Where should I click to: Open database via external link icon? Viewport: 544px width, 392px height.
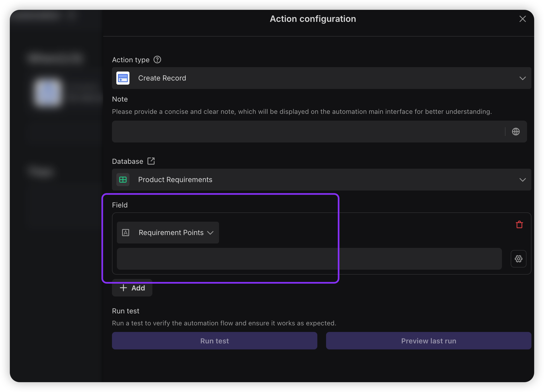[x=151, y=161]
